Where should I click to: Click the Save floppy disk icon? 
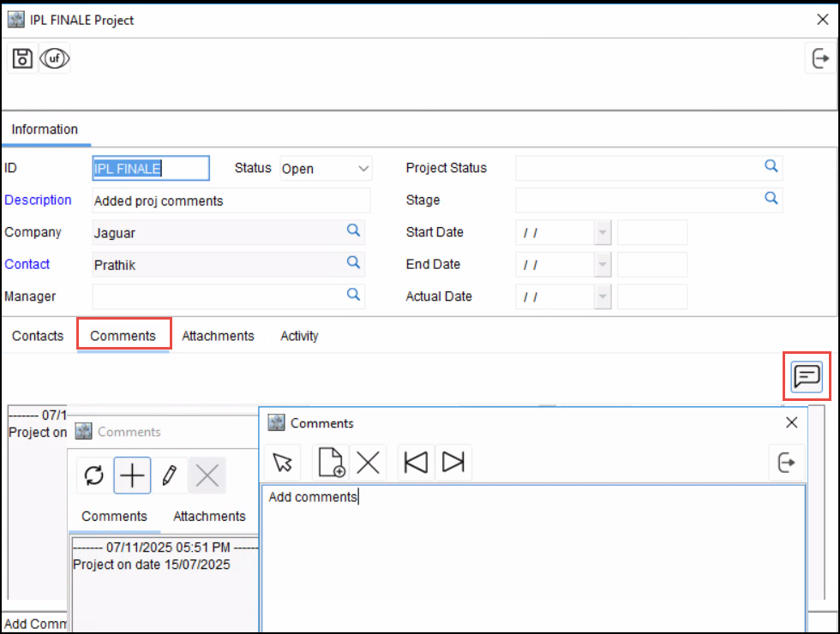click(22, 59)
